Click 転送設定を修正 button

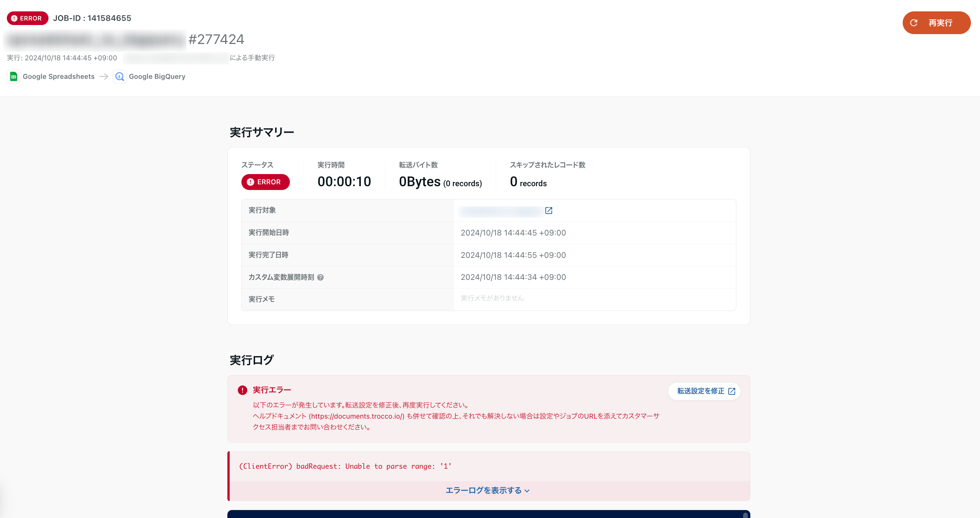click(x=704, y=391)
